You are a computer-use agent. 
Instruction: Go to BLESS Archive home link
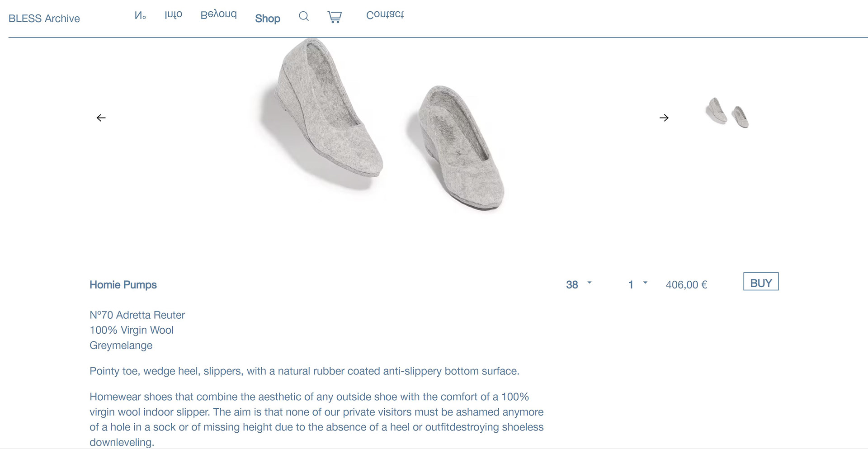[44, 19]
